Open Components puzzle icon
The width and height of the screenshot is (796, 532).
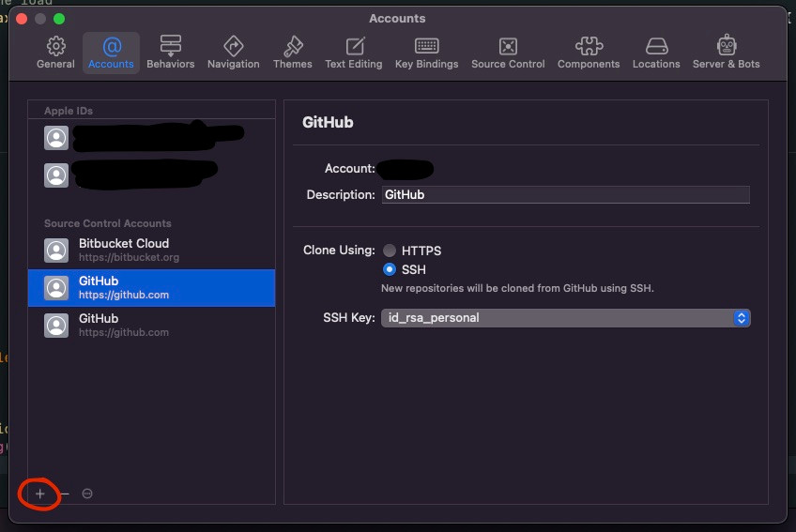point(589,46)
